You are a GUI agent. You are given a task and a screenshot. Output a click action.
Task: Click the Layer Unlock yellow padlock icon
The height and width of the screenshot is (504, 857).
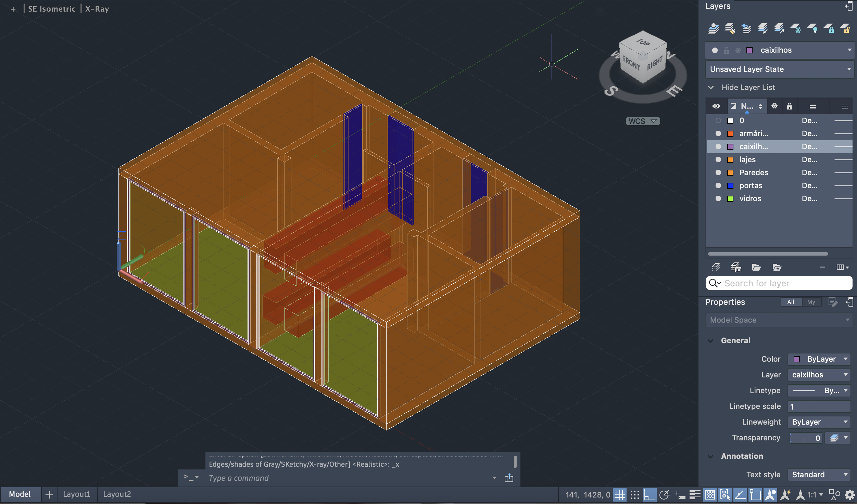click(846, 28)
